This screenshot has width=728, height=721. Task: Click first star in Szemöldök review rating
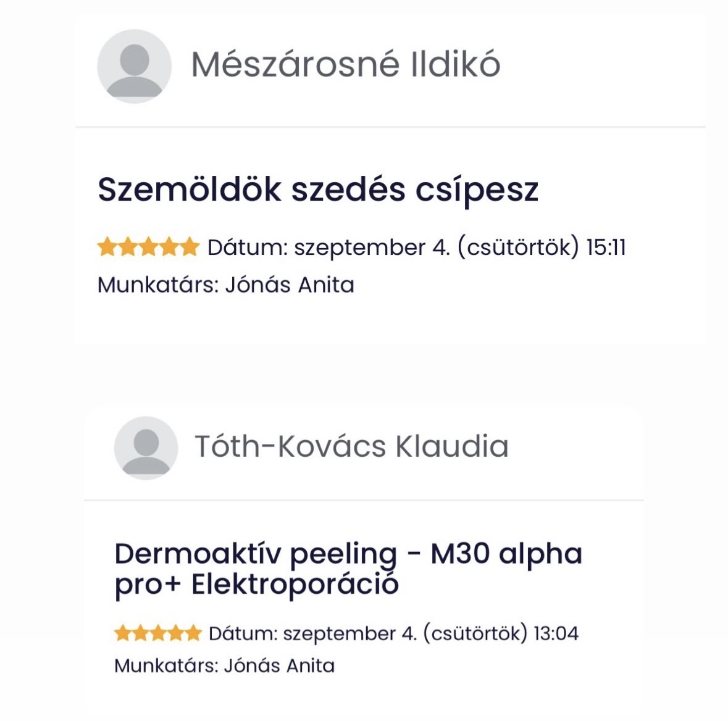(107, 247)
